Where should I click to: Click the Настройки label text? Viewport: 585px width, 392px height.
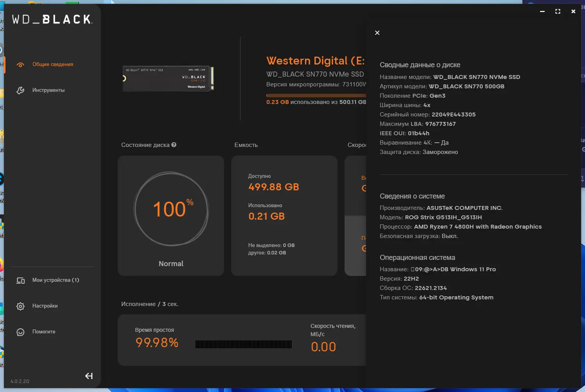(45, 306)
